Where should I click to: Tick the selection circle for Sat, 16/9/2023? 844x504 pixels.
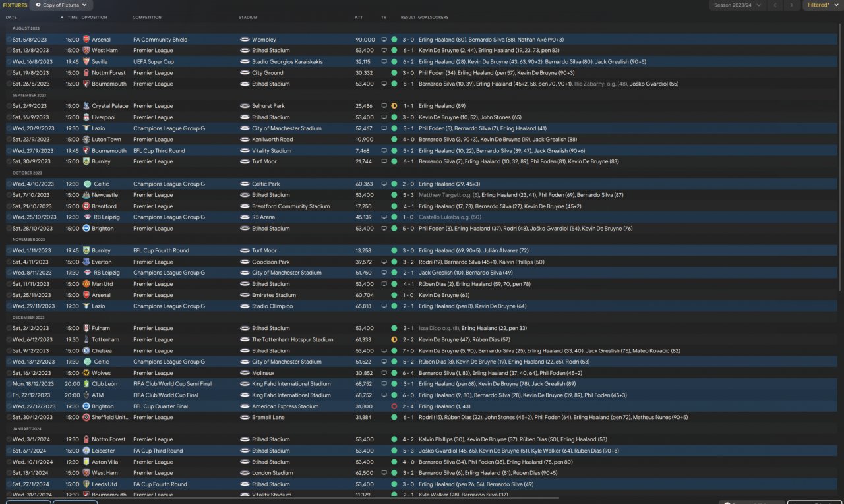point(9,117)
